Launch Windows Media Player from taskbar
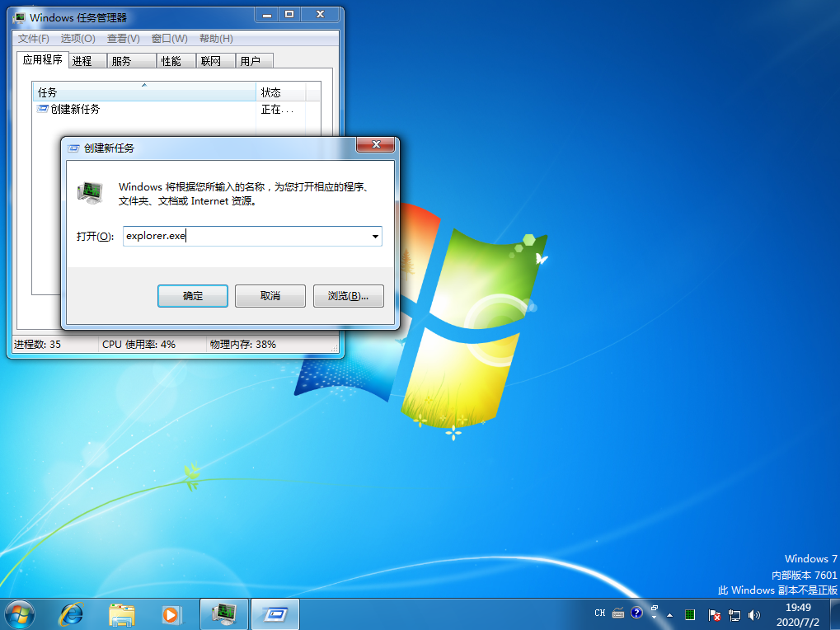This screenshot has width=840, height=630. point(172,614)
